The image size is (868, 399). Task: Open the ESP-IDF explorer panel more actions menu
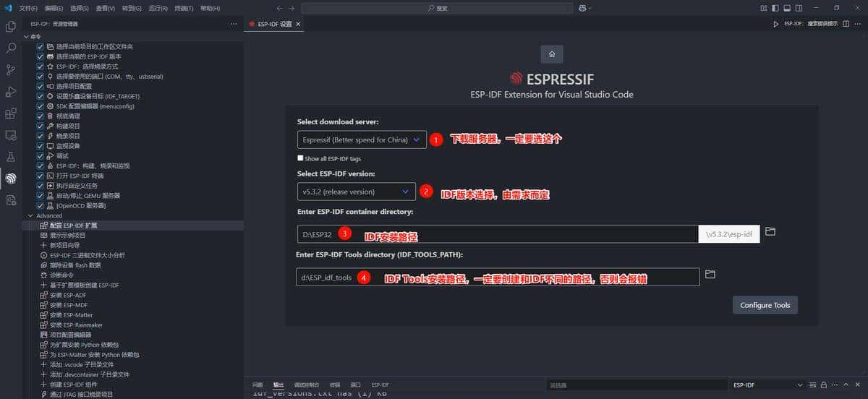click(233, 24)
